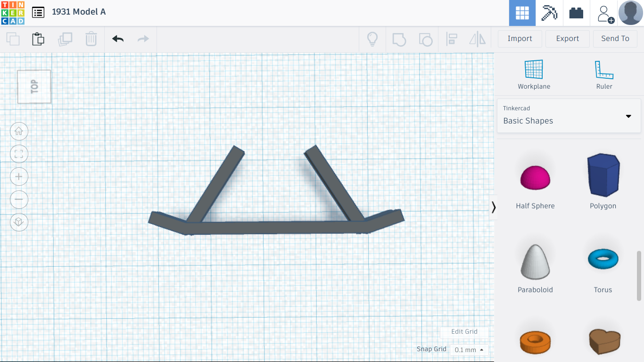644x362 pixels.
Task: Toggle show hidden objects with the lightbulb
Action: pos(372,39)
